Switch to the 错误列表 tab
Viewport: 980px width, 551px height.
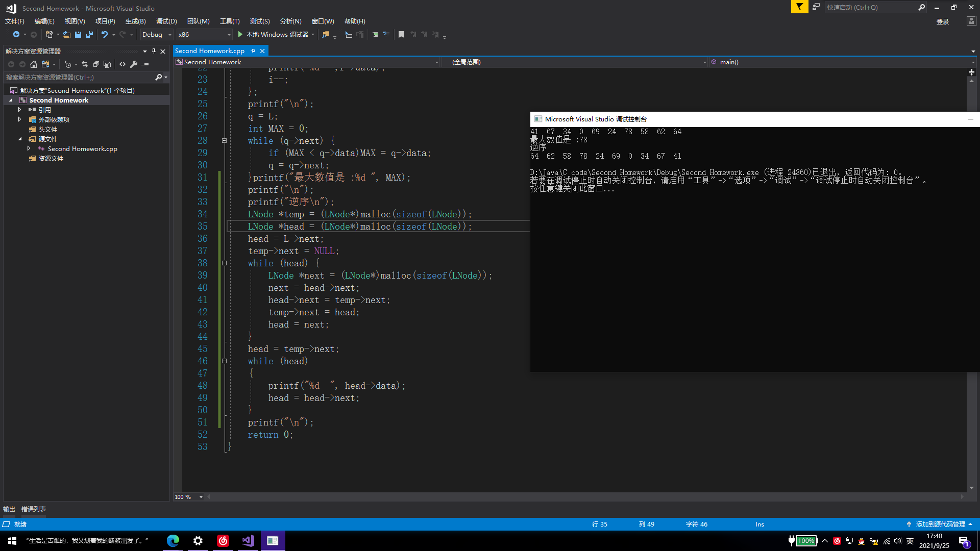34,509
